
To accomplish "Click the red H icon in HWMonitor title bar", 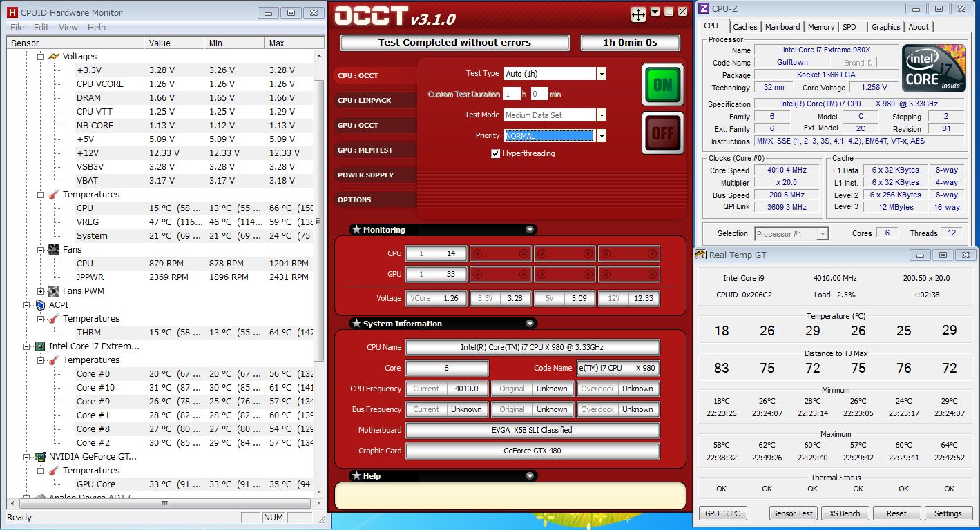I will click(12, 12).
